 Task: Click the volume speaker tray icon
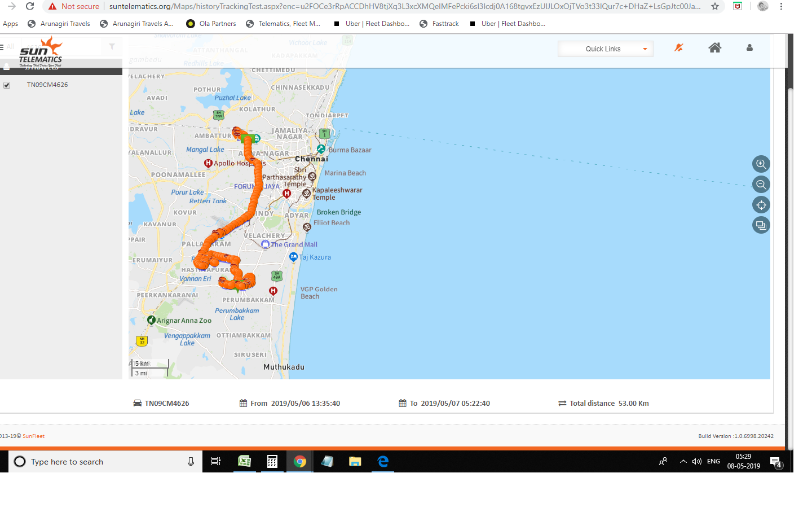coord(697,462)
